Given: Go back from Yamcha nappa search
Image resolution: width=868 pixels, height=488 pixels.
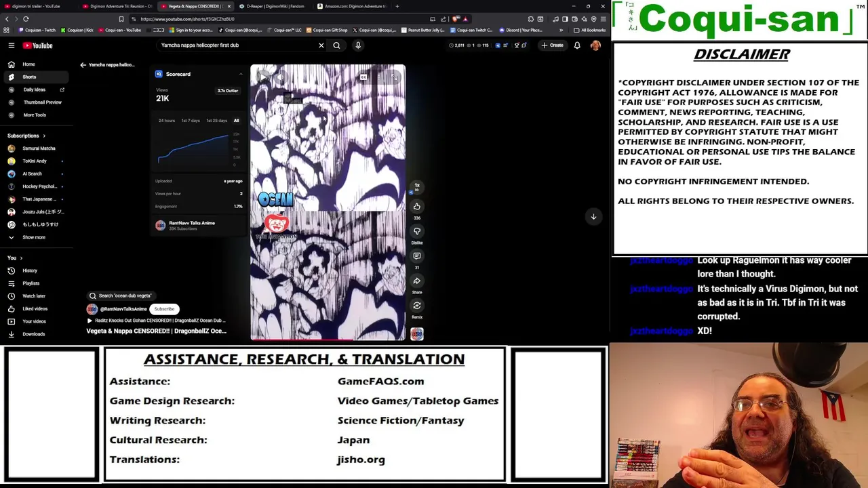Looking at the screenshot, I should [x=83, y=65].
